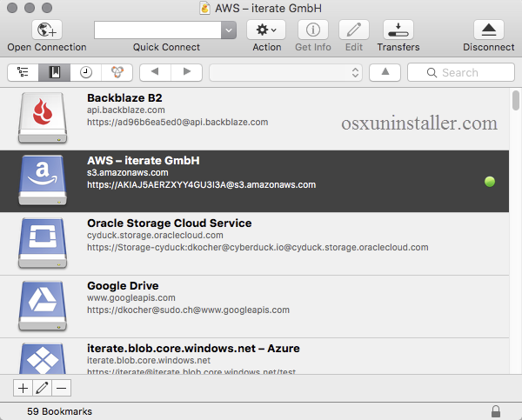Open the Action gear menu

pos(266,30)
